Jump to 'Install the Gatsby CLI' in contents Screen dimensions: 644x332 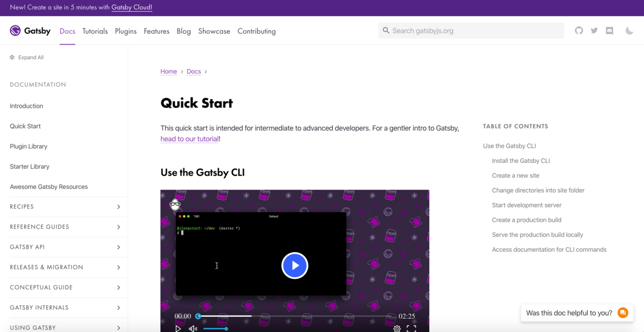click(521, 161)
